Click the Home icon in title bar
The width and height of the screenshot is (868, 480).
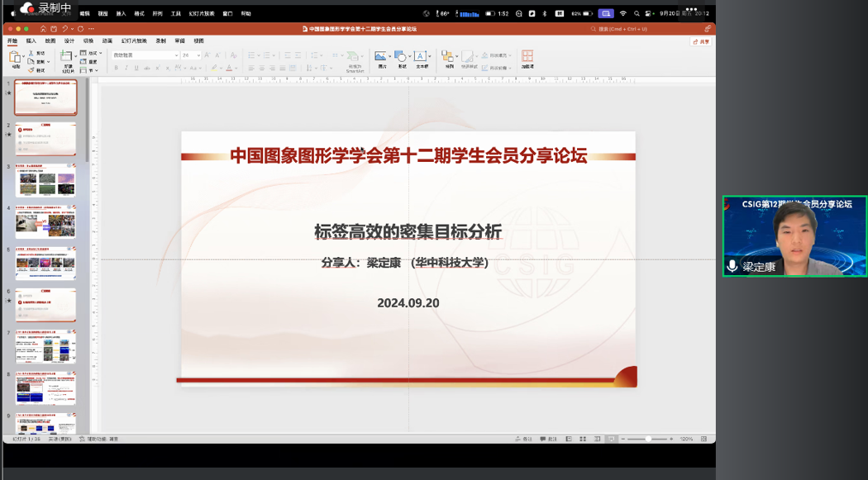point(43,29)
